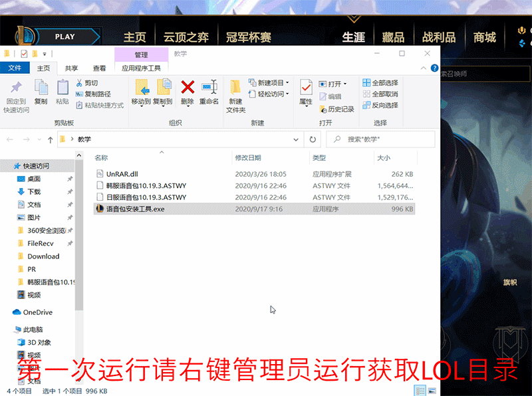
Task: Sort files by 名称 column
Action: point(101,157)
